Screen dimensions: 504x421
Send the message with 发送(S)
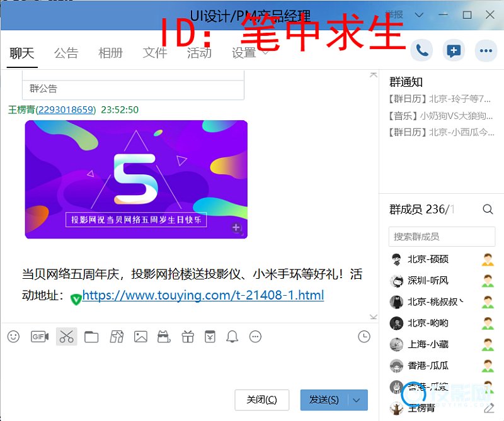[324, 400]
